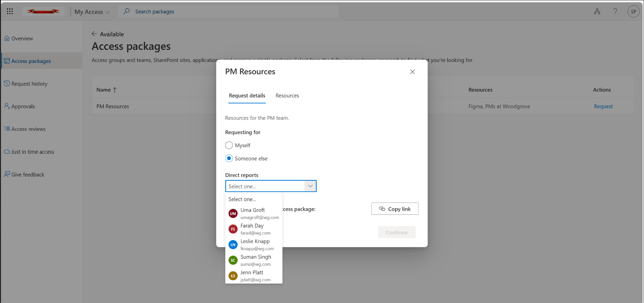This screenshot has width=644, height=303.
Task: Toggle the Name column sort order
Action: point(106,90)
